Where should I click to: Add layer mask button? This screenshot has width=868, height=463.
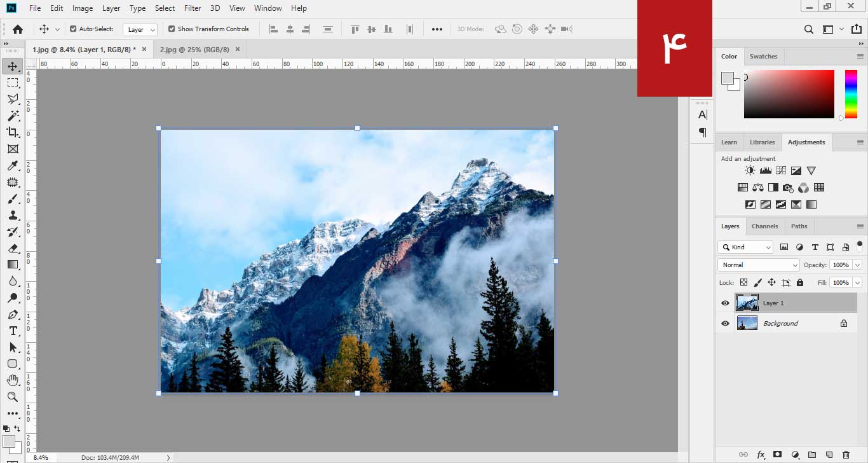pos(777,454)
